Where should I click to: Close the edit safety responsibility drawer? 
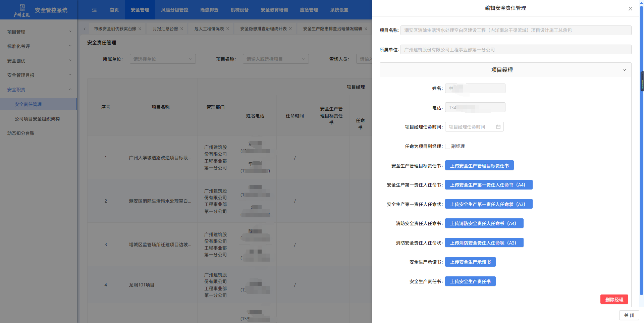630,9
